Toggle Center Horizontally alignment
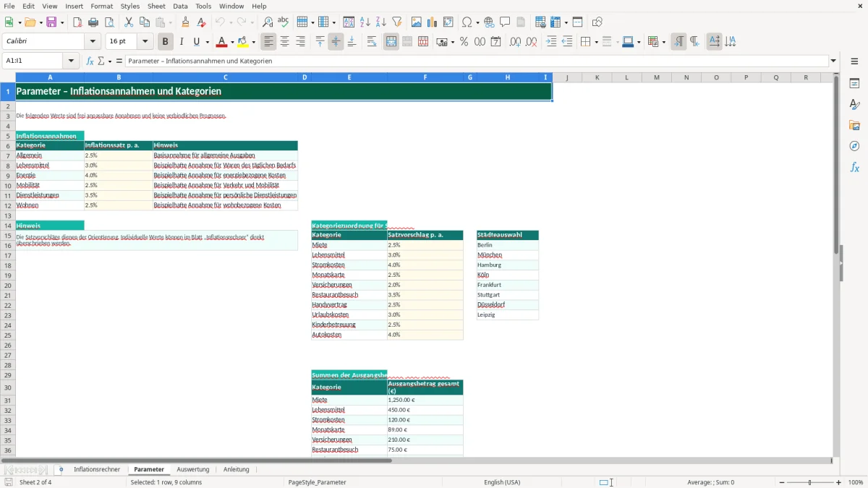The width and height of the screenshot is (868, 488). tap(284, 42)
